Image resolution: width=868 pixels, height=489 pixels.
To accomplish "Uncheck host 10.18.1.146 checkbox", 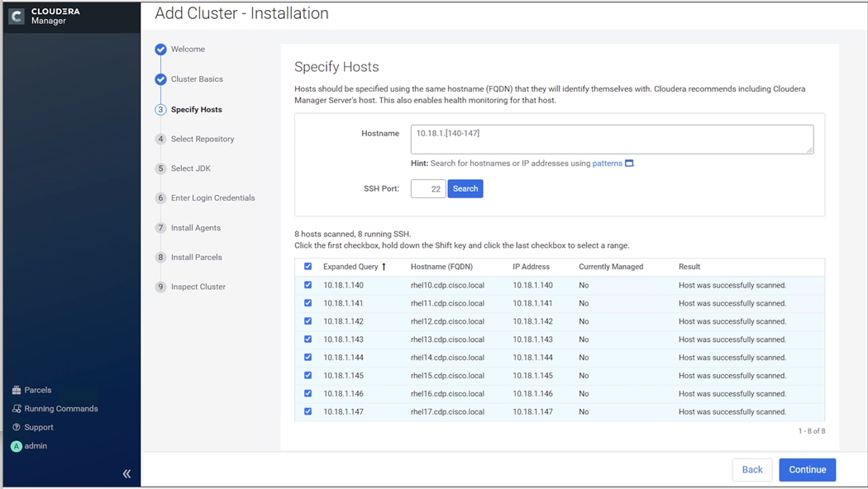I will 308,393.
